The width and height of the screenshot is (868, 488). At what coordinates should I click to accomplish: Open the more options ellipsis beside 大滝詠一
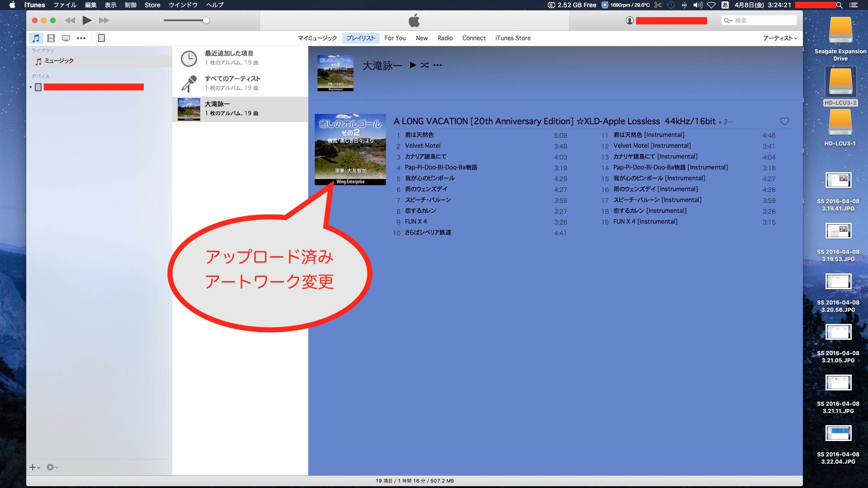pyautogui.click(x=438, y=65)
